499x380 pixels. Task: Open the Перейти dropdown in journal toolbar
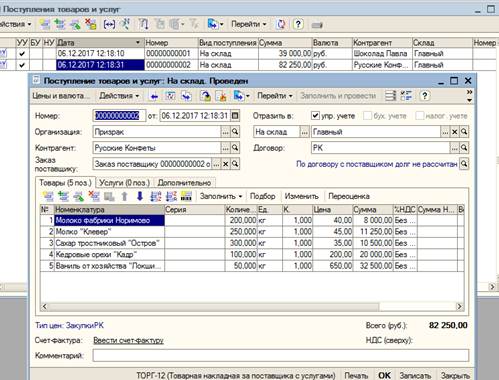coord(249,24)
